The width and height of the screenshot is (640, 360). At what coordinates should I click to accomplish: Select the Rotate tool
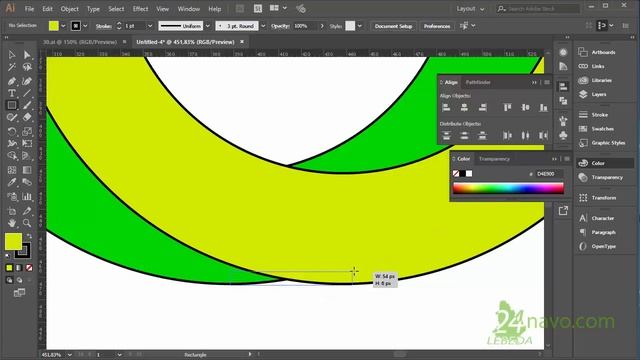(12, 131)
